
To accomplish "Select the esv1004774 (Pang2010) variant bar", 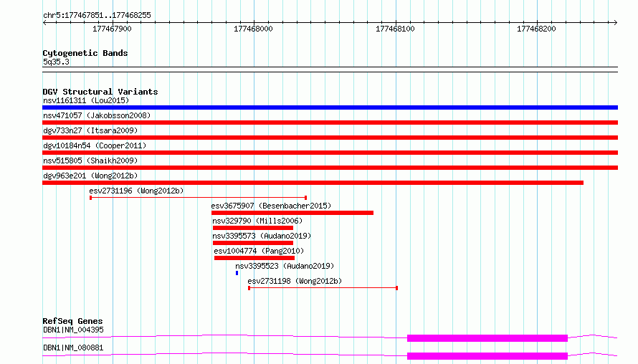I will [x=254, y=258].
